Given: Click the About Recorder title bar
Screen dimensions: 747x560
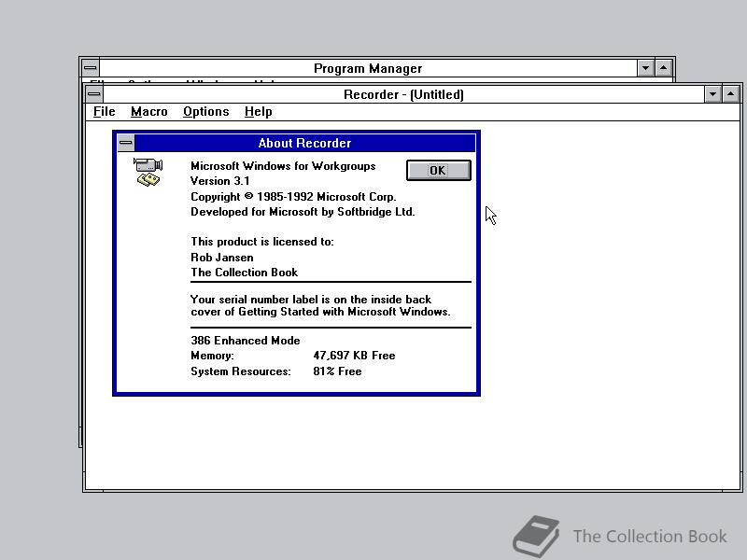Looking at the screenshot, I should 305,143.
